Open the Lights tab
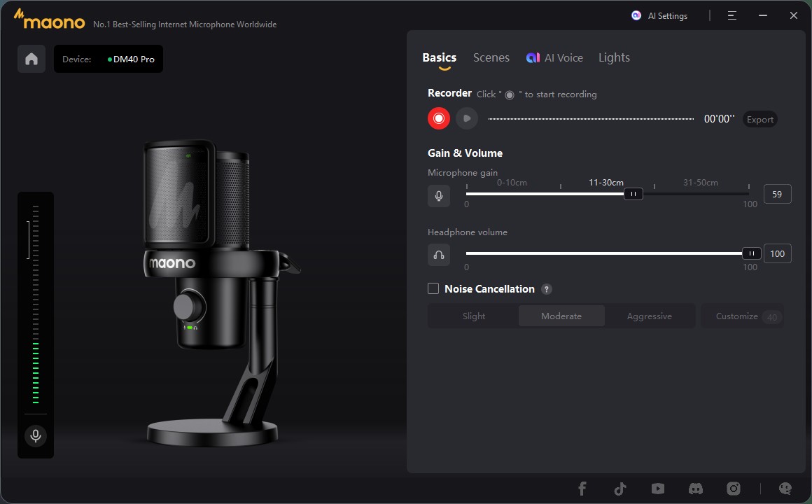812x504 pixels. (614, 58)
